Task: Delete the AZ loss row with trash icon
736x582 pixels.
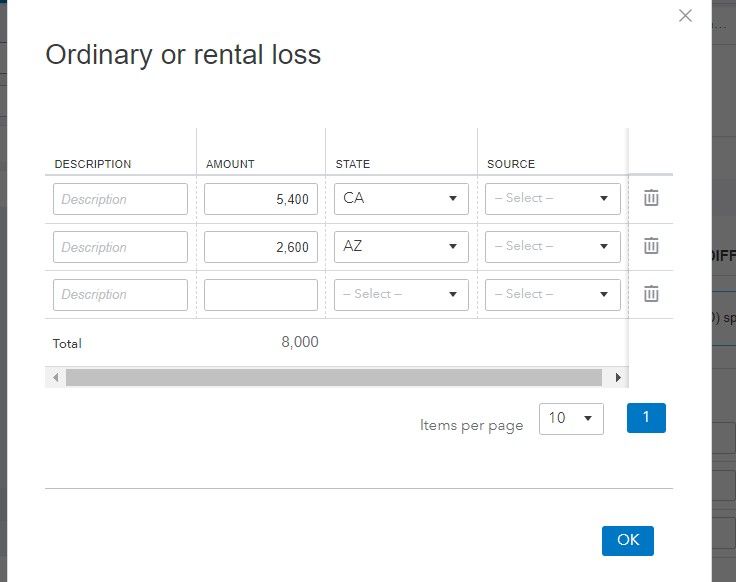Action: click(x=651, y=246)
